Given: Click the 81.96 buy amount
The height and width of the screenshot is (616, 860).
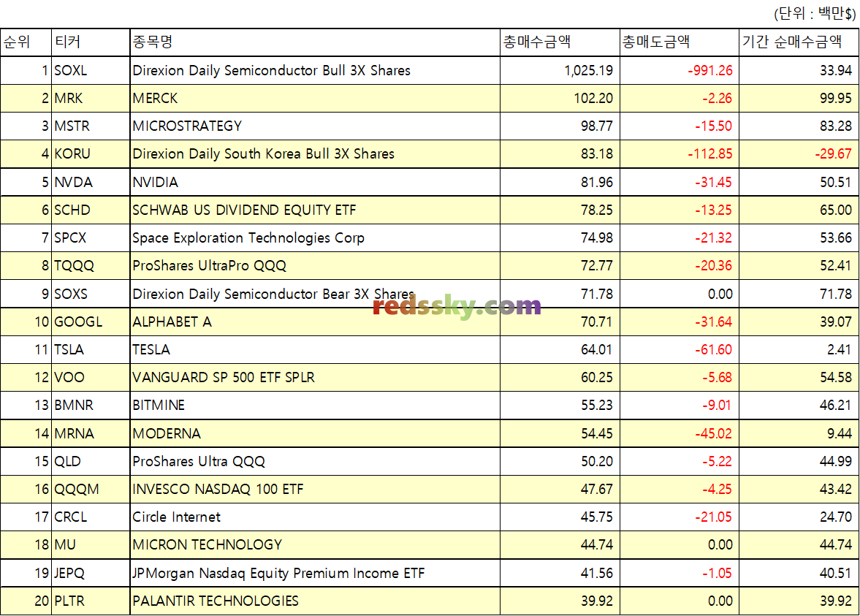Looking at the screenshot, I should 597,182.
